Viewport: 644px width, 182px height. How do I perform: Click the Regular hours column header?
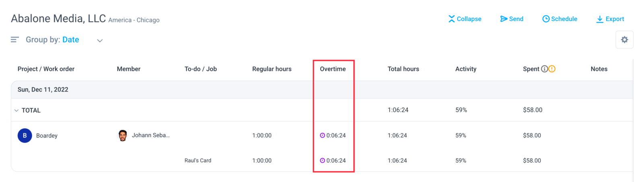click(272, 69)
